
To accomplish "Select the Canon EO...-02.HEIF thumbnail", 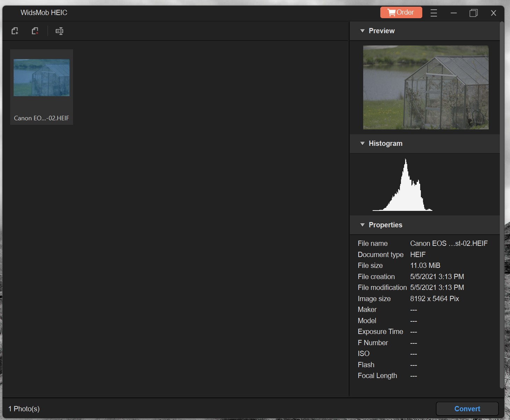I will (41, 78).
